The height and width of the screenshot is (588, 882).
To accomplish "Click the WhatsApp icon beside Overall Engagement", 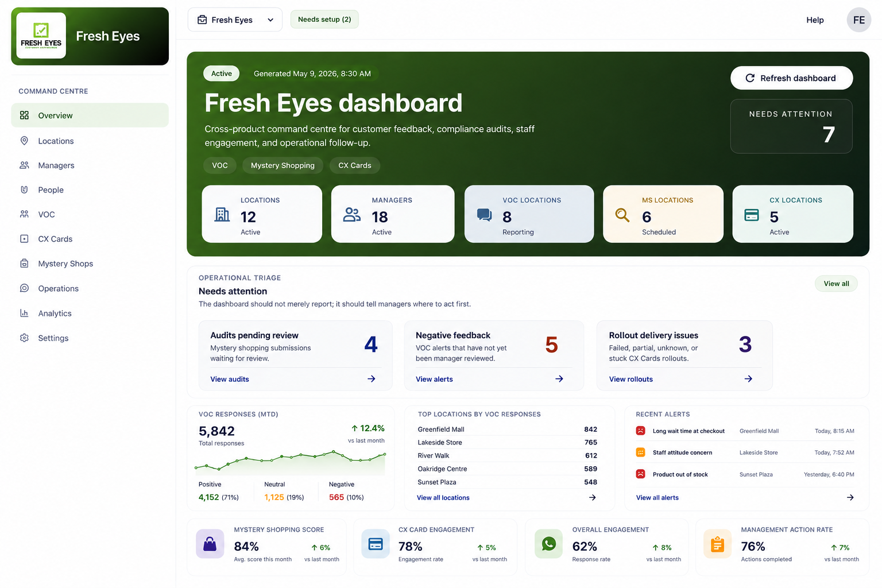I will pyautogui.click(x=549, y=544).
